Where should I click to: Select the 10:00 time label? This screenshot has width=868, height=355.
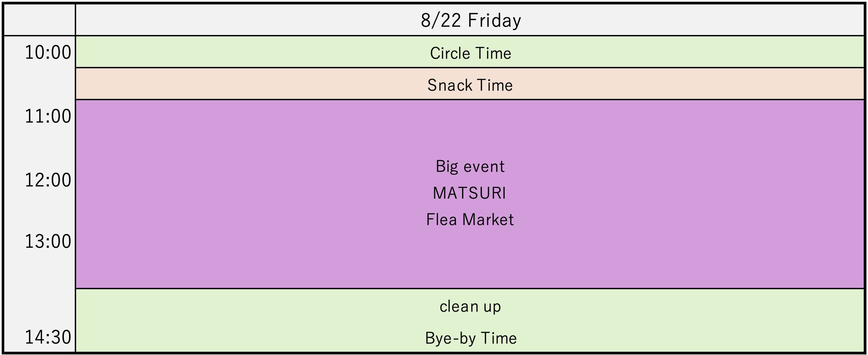pyautogui.click(x=48, y=52)
